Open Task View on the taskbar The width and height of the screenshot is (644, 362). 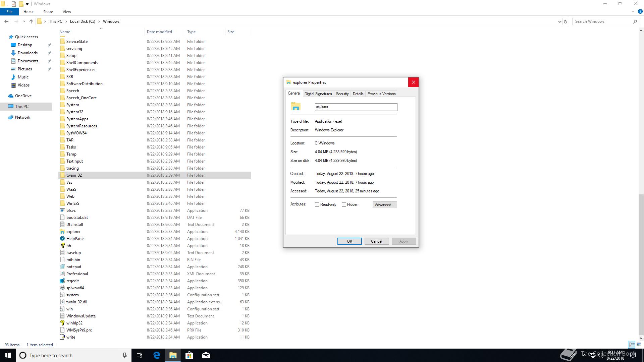[x=140, y=355]
